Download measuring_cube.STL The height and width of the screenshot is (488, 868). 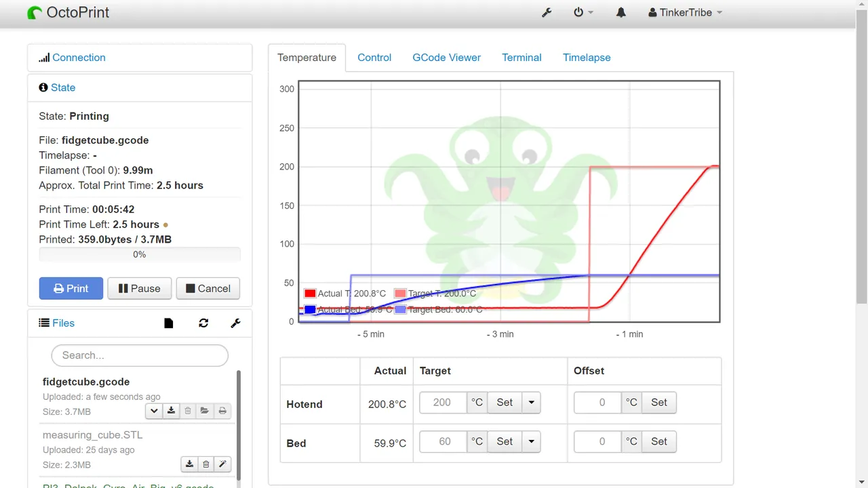pyautogui.click(x=189, y=464)
